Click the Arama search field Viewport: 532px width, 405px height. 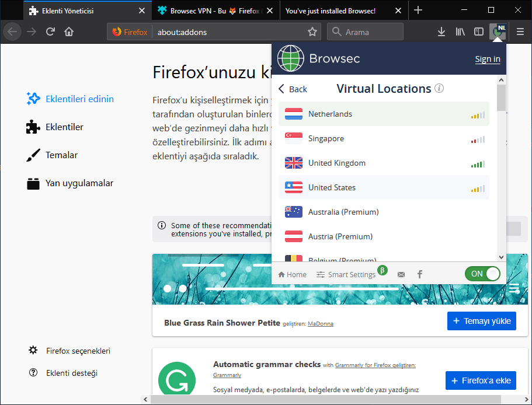365,32
